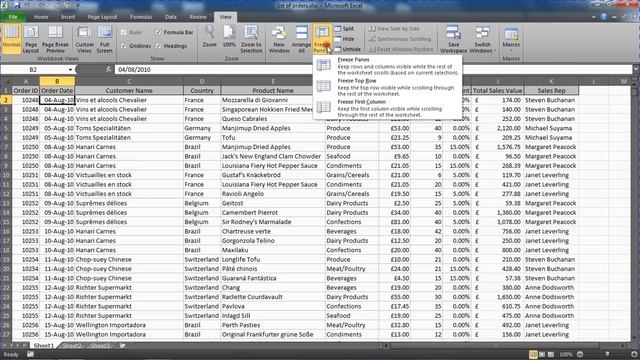Select cell with Mozzarella di Giovanni

[273, 100]
